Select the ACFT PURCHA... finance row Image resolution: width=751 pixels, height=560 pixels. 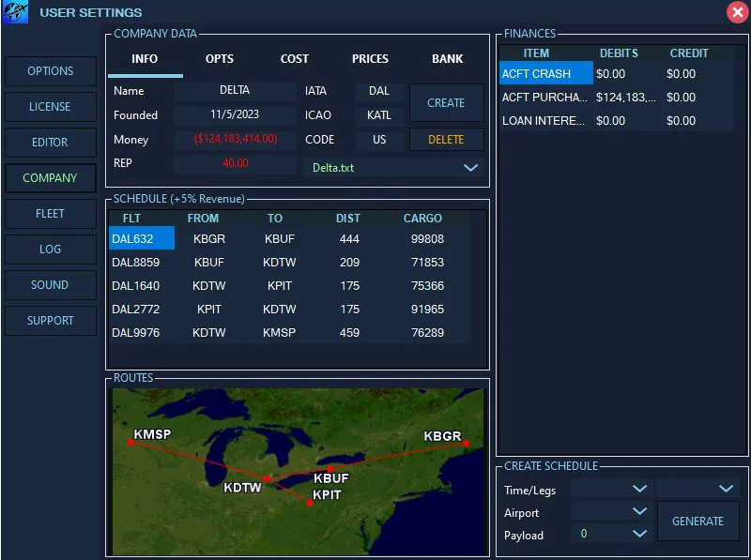pos(616,98)
